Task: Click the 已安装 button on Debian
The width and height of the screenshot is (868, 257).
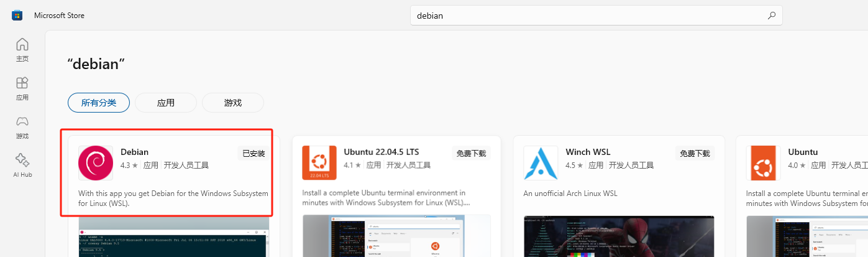Action: 254,153
